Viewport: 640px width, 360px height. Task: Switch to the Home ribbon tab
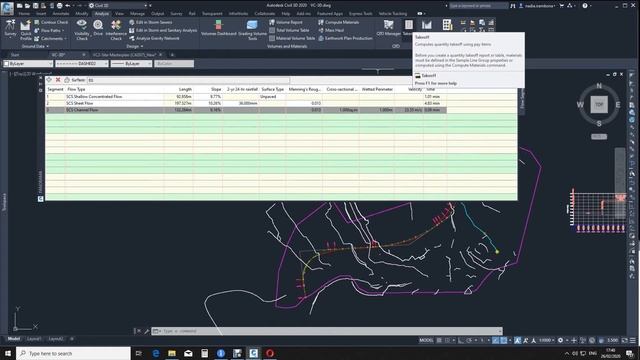24,13
